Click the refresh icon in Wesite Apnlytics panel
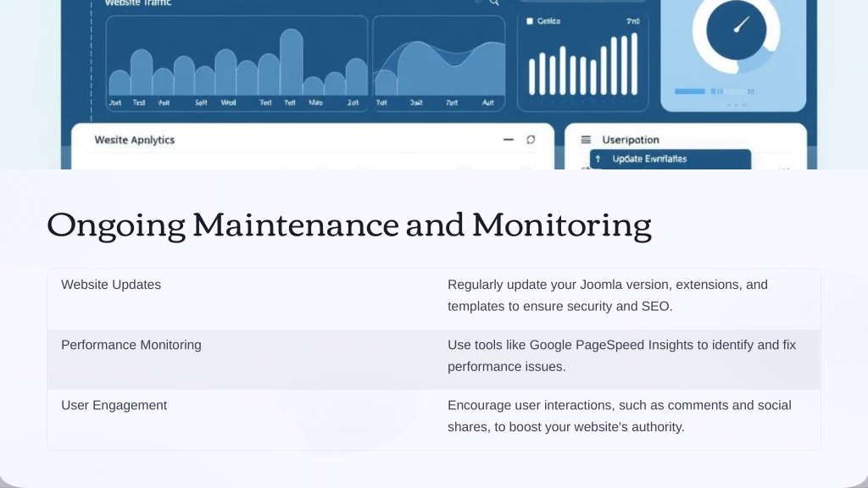The width and height of the screenshot is (868, 488). pyautogui.click(x=531, y=140)
